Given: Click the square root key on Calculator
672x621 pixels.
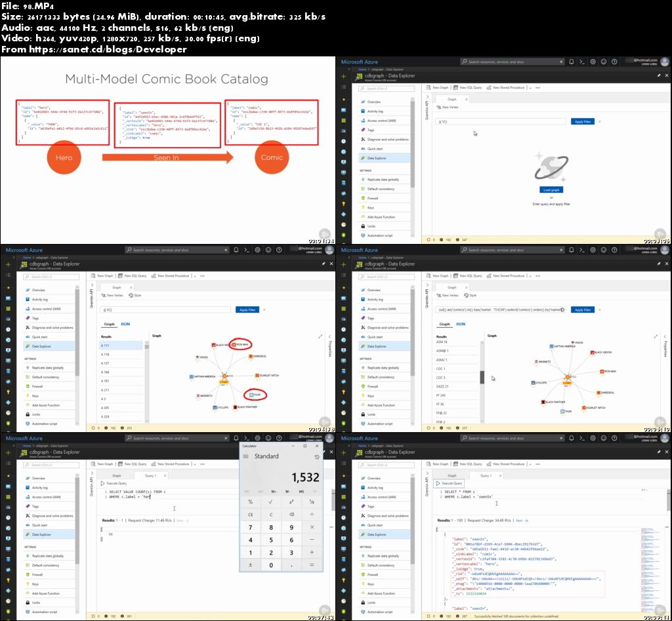Looking at the screenshot, I should coord(271,502).
